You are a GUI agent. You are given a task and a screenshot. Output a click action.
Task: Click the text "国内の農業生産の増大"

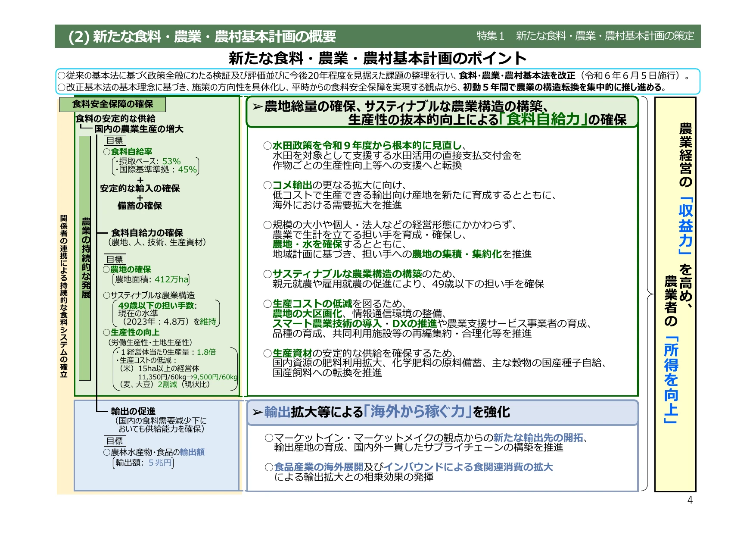point(139,129)
